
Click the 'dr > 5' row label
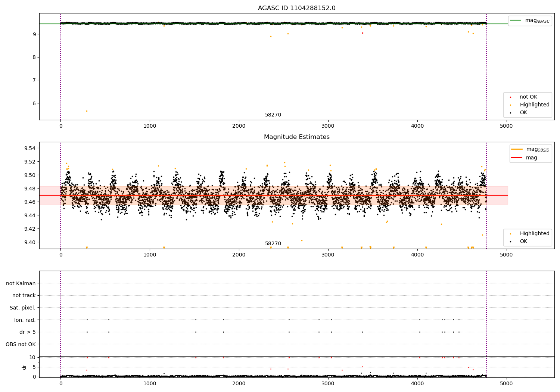coord(28,332)
